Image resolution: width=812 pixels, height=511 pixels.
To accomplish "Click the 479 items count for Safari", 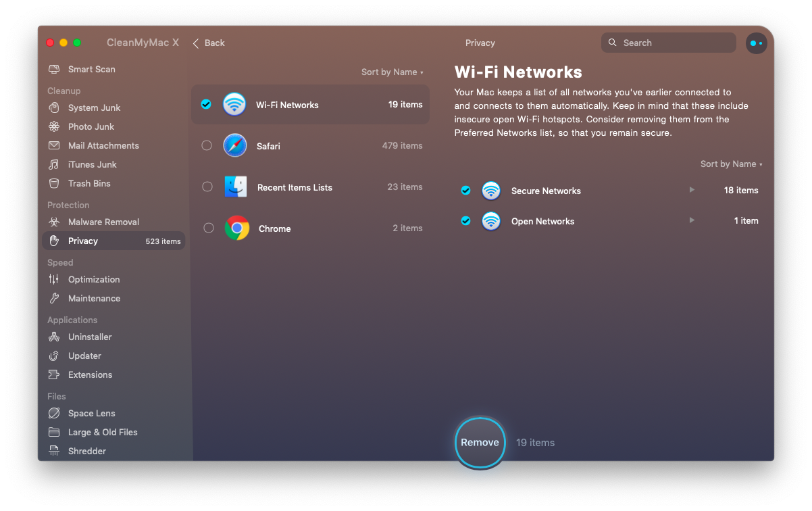I will pyautogui.click(x=403, y=146).
